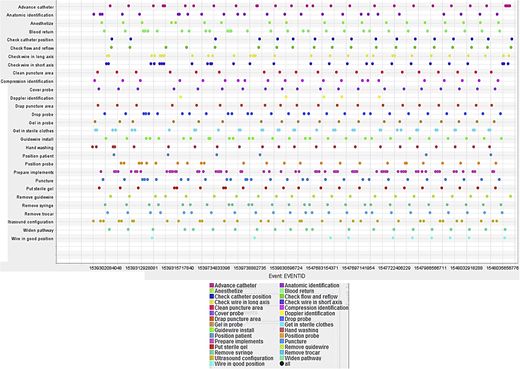
Task: Click the 'Event: EVENTID' x-axis title
Action: pos(287,276)
